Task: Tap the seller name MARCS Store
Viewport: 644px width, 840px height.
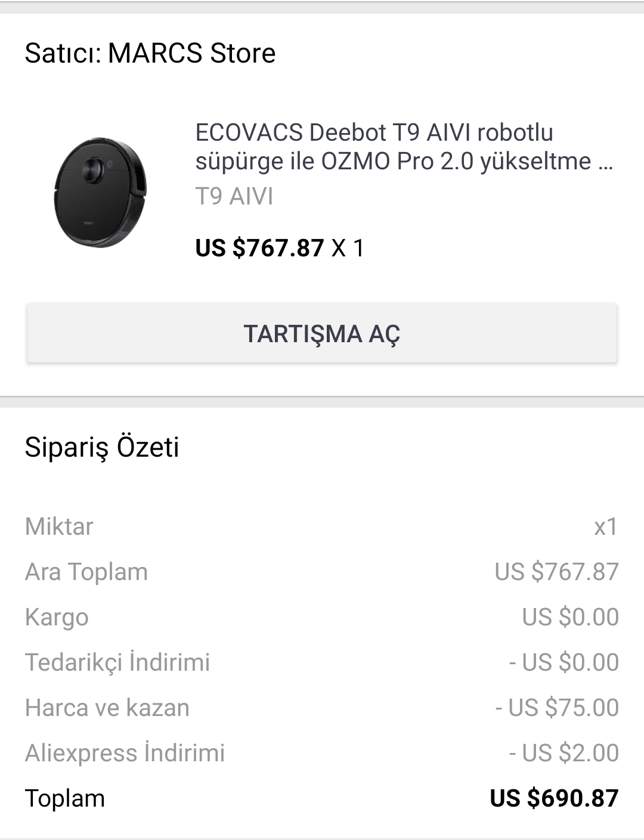Action: click(x=191, y=53)
